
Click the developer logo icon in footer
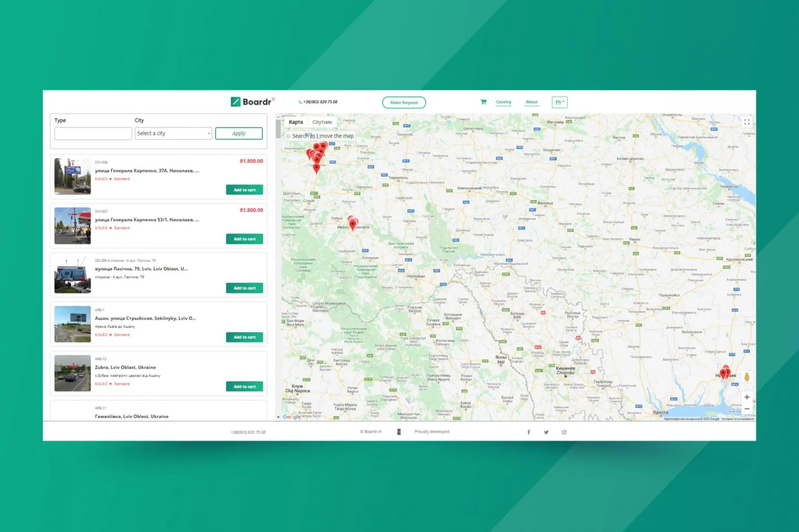[x=399, y=432]
